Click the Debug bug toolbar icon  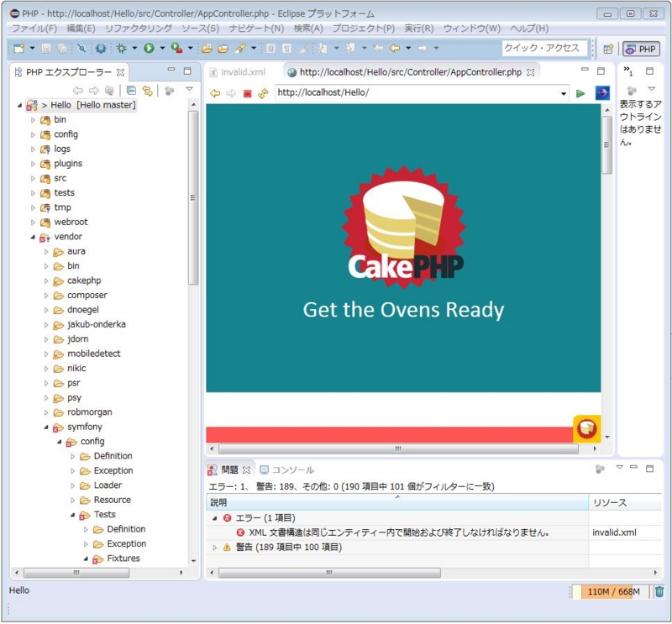pyautogui.click(x=122, y=49)
